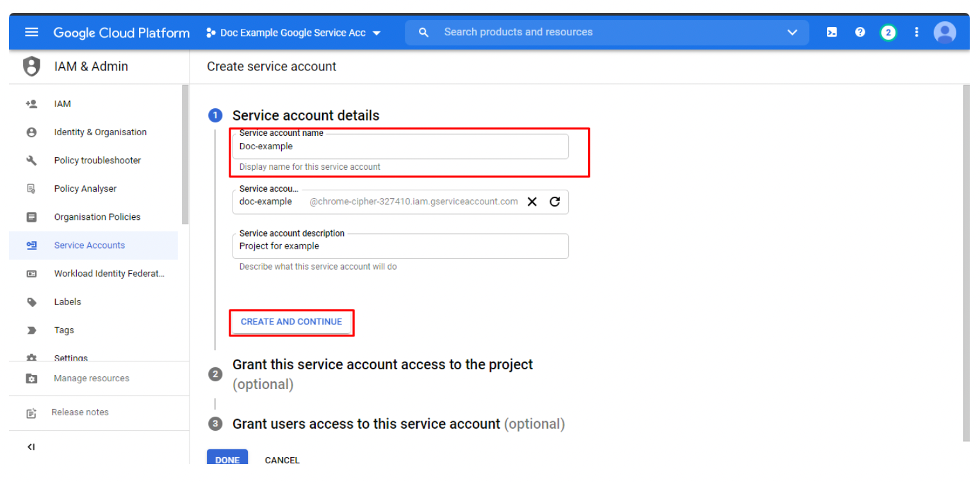Click the Policy troubleshooter wrench icon
The height and width of the screenshot is (482, 980).
(x=31, y=160)
